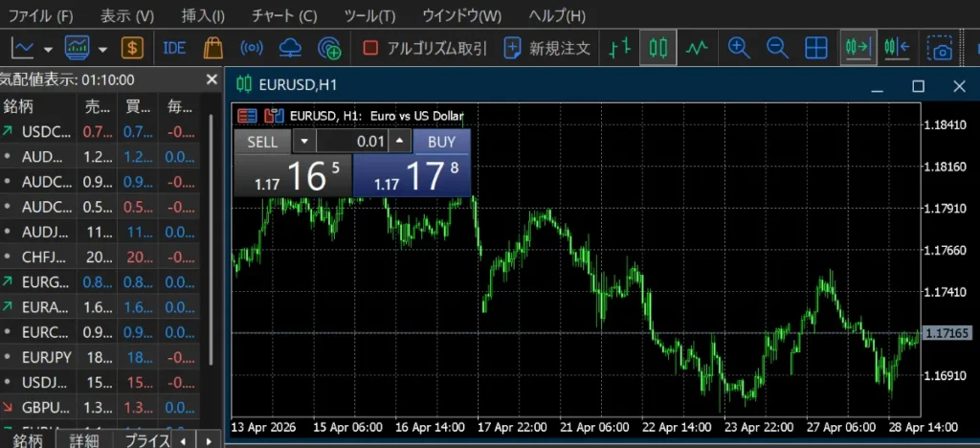Image resolution: width=980 pixels, height=448 pixels.
Task: Click the 0.01 volume input field
Action: coord(352,142)
